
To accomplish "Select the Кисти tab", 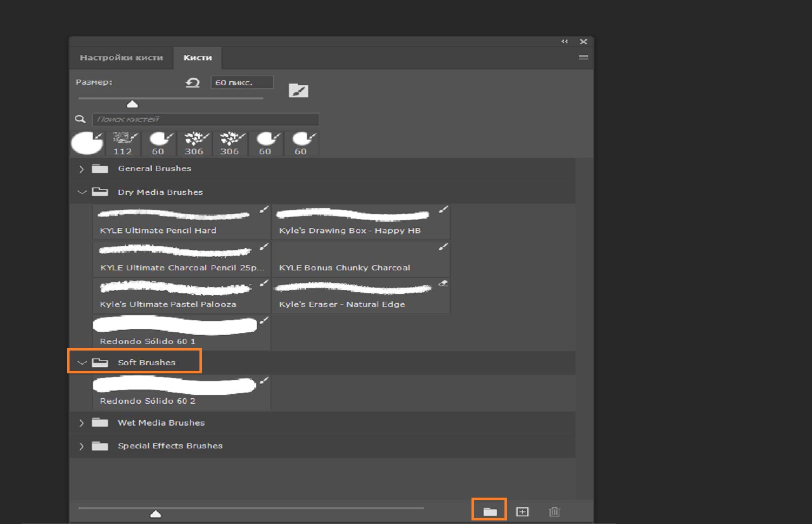I will (x=197, y=58).
